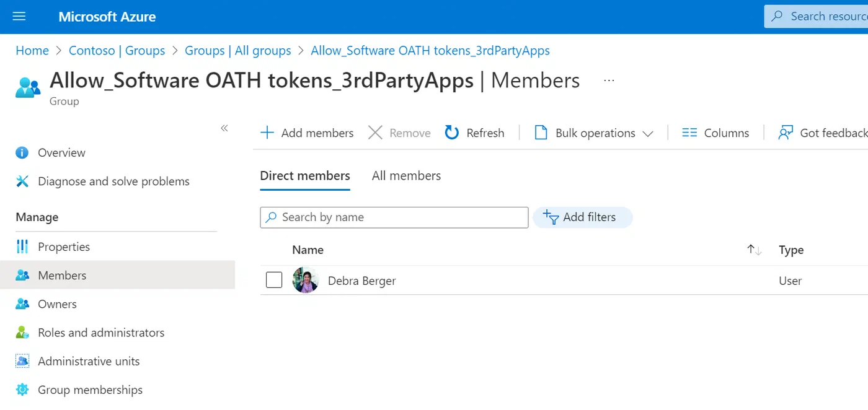This screenshot has height=410, width=868.
Task: Select the Debra Berger checkbox
Action: coord(274,281)
